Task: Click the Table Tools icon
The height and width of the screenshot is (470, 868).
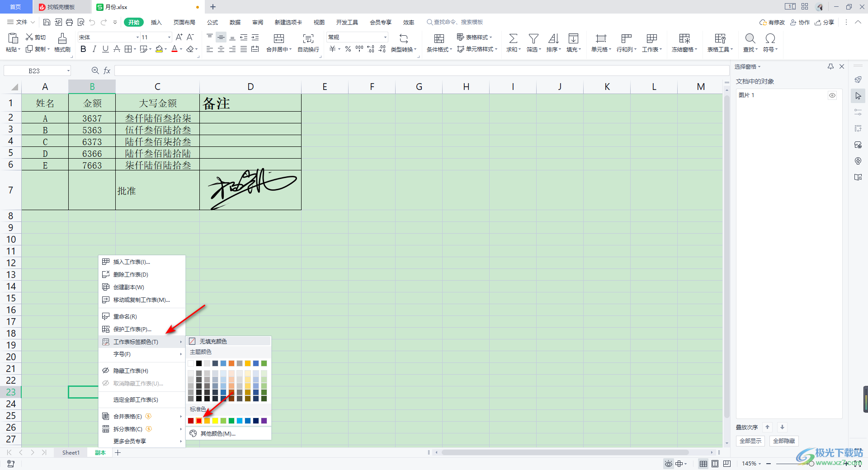Action: [x=720, y=38]
